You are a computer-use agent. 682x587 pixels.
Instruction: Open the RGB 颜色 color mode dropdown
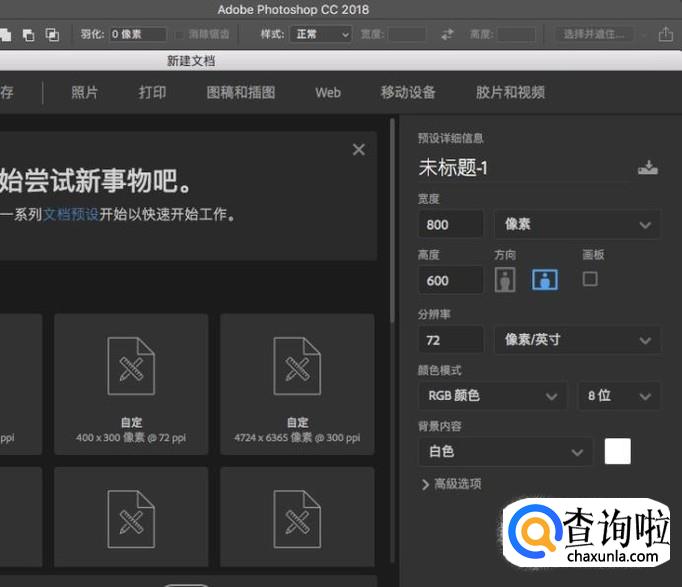[492, 396]
